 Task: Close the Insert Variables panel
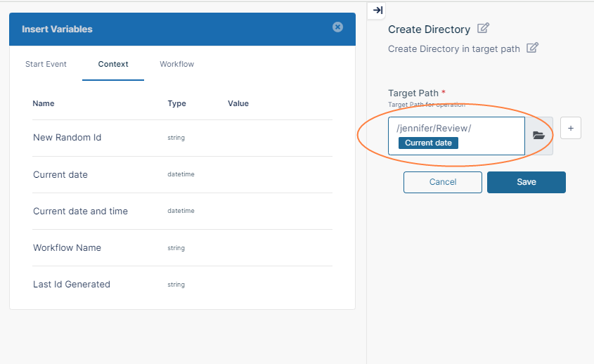pos(337,27)
